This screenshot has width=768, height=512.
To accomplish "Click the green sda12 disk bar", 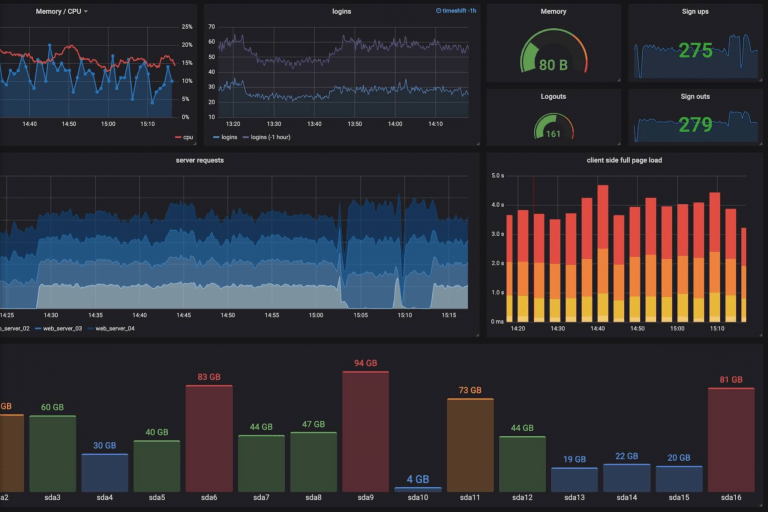I will point(522,464).
